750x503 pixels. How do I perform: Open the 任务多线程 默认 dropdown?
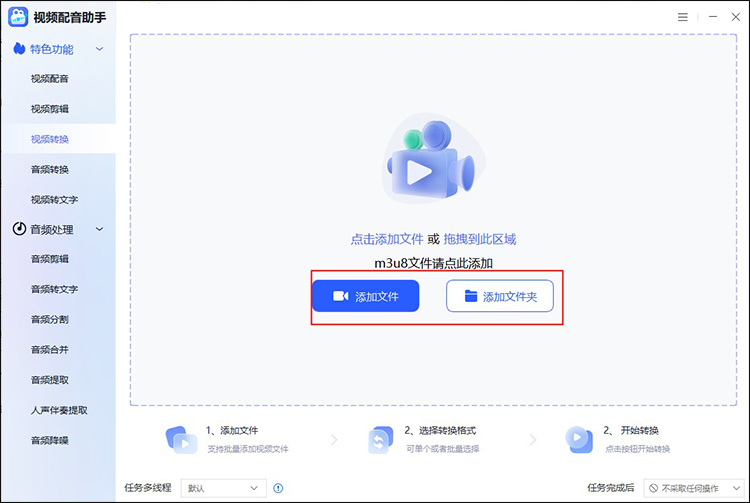pos(223,488)
